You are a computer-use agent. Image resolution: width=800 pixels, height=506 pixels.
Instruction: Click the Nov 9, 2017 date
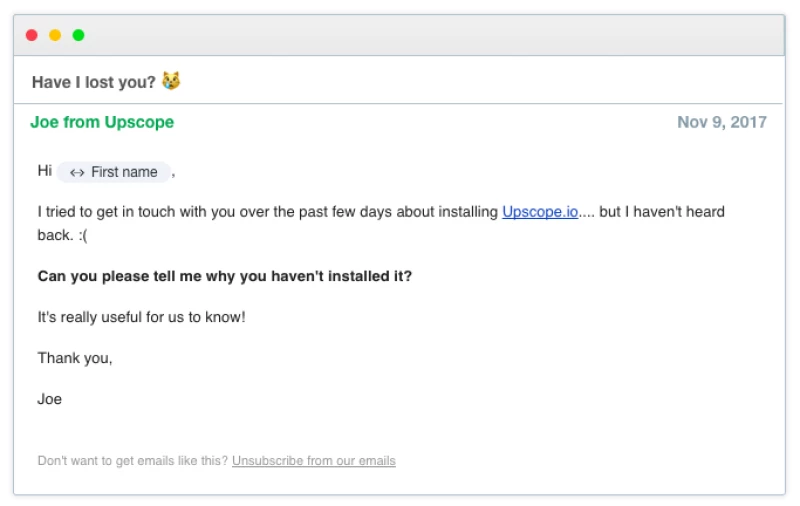tap(721, 122)
